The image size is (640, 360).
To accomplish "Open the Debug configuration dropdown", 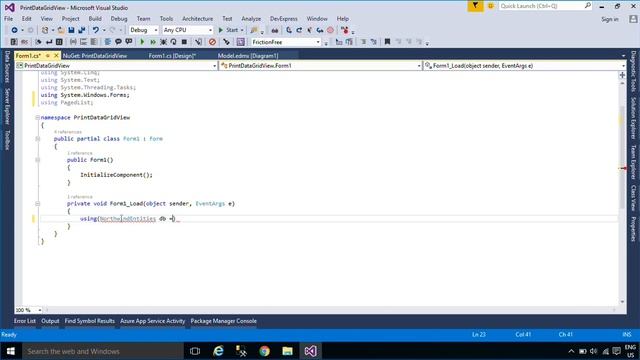I will coord(144,30).
